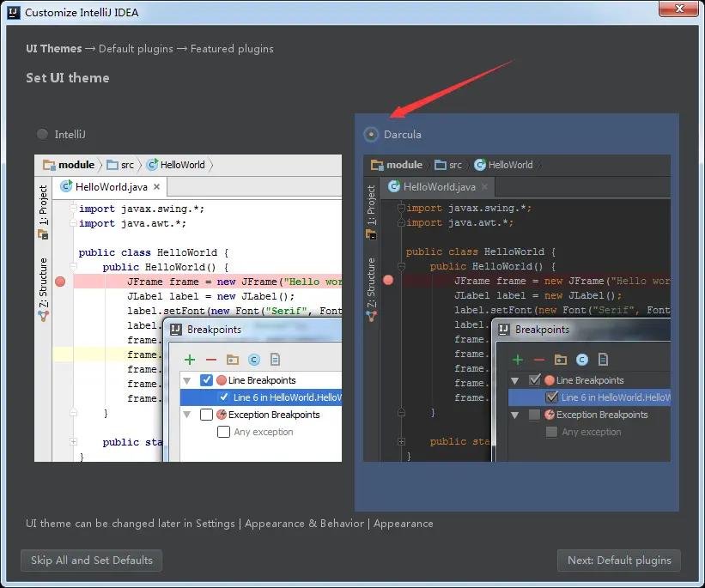Click the document list icon in light Breakpoints
This screenshot has width=705, height=588.
click(x=275, y=359)
